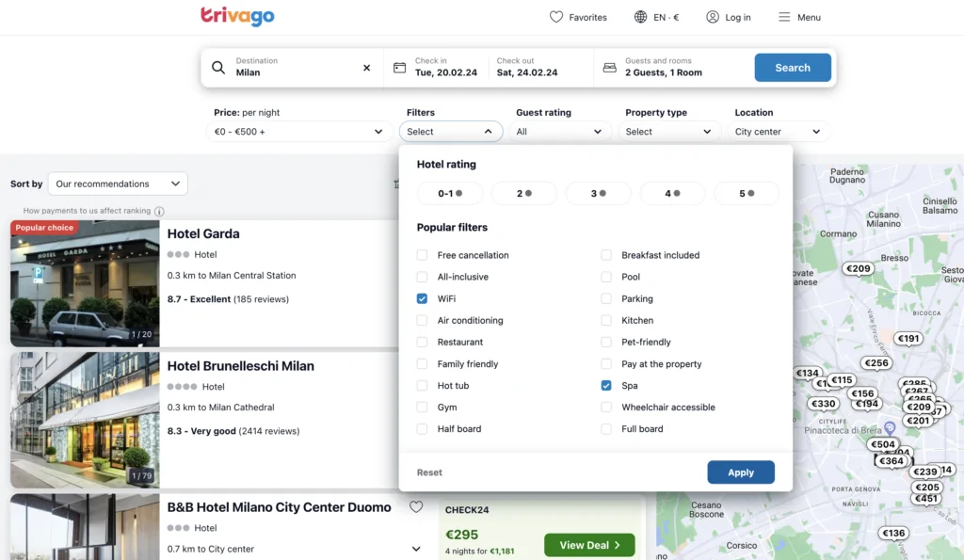Tick the Breakfast included checkbox
The width and height of the screenshot is (964, 560).
tap(606, 255)
